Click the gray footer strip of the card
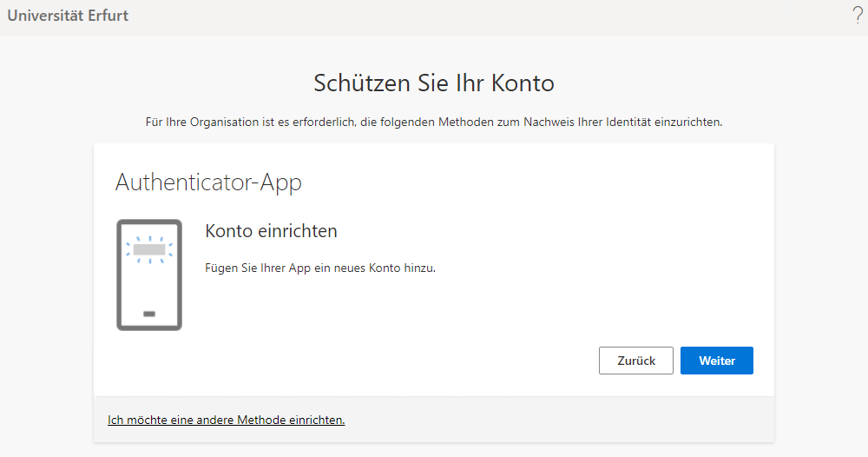Screen dimensions: 868x457 click(x=556, y=420)
